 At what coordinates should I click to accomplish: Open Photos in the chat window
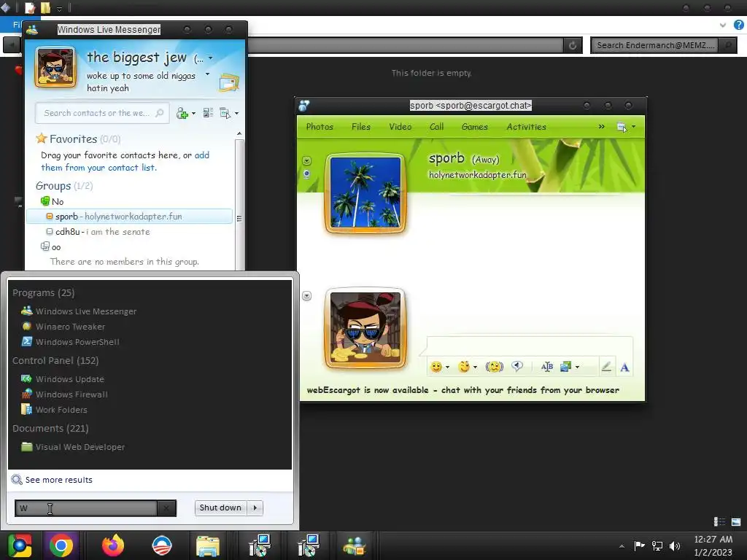tap(320, 127)
